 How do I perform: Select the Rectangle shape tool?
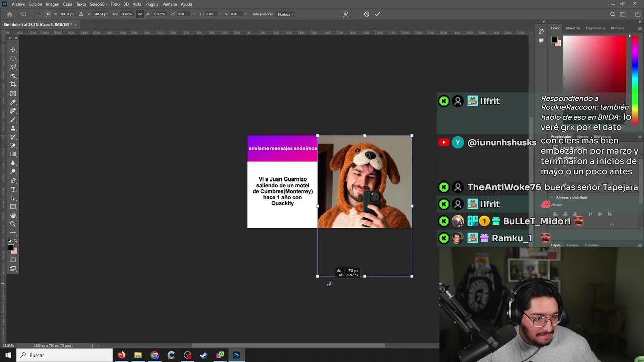coord(13,207)
